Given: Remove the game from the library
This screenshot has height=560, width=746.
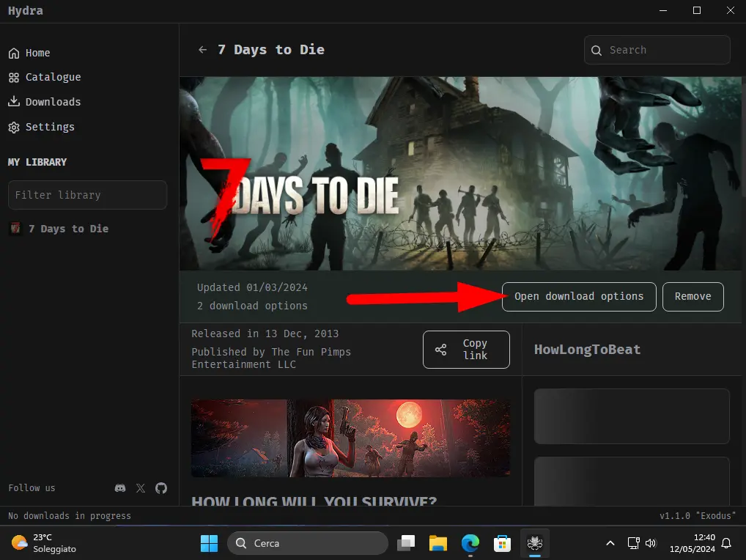Looking at the screenshot, I should tap(693, 296).
